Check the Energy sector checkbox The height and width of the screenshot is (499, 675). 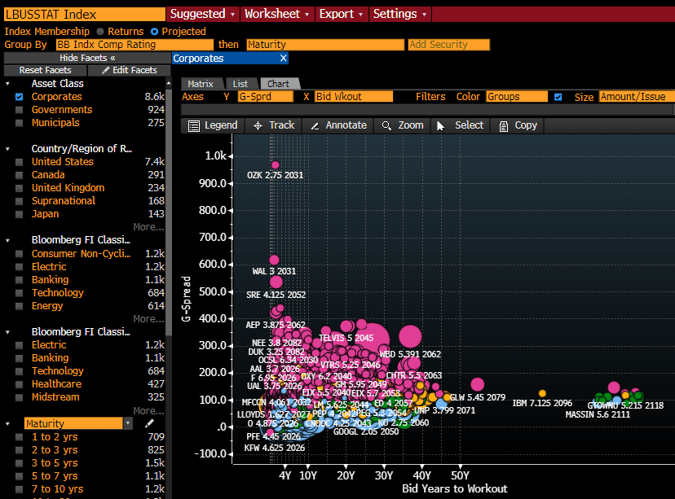(x=19, y=306)
